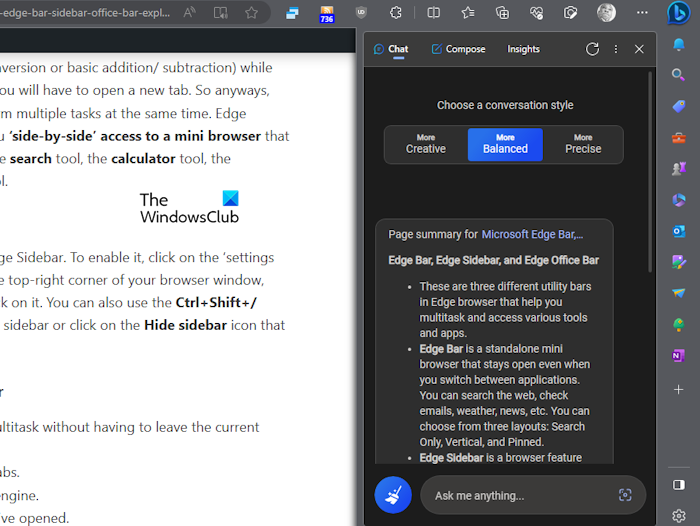Open OneNote in the Edge sidebar
The image size is (700, 526).
(x=679, y=356)
